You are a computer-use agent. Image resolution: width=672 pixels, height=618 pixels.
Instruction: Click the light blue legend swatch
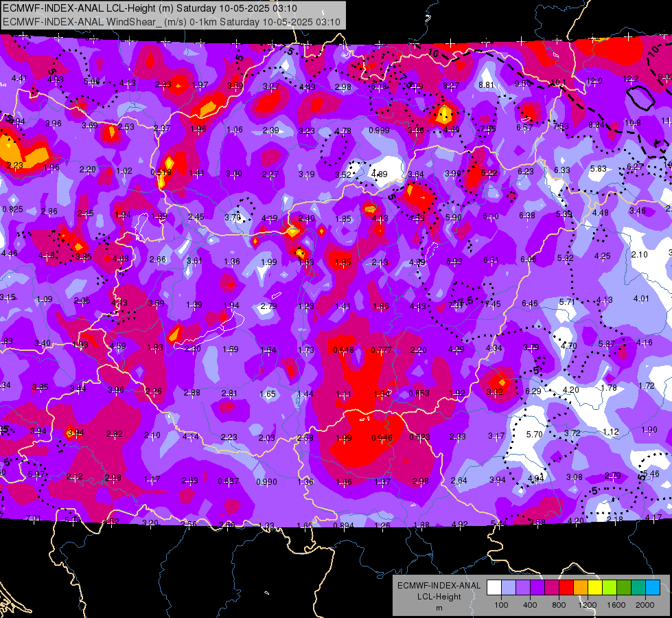click(653, 587)
